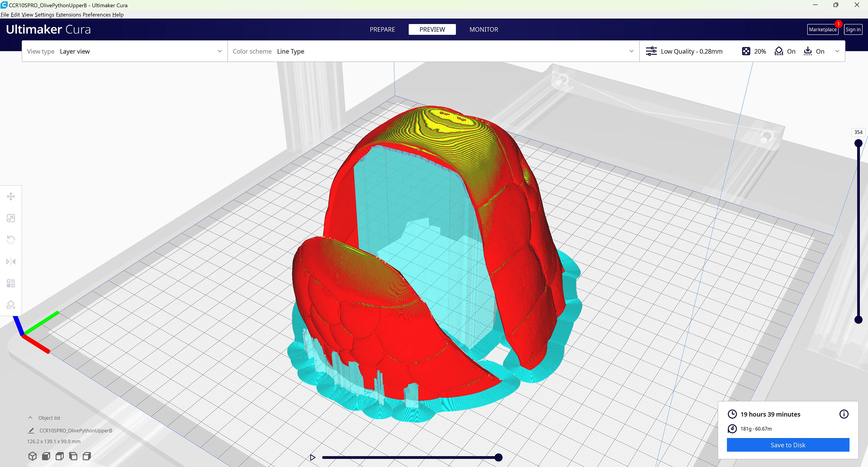
Task: Click the clock print time icon
Action: click(x=732, y=414)
